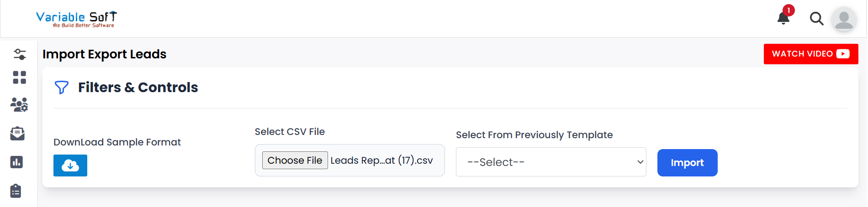This screenshot has height=207, width=868.
Task: Click the Variable Soft logo
Action: pos(76,19)
